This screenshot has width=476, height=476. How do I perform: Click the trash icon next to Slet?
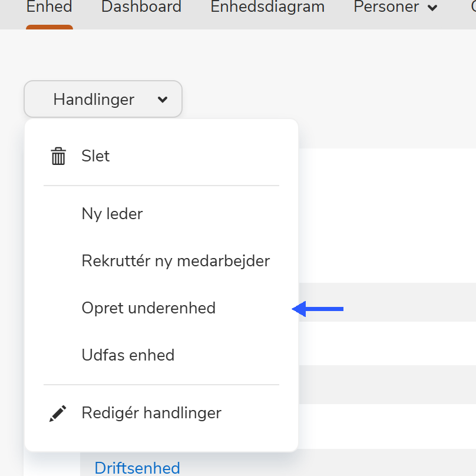(58, 156)
